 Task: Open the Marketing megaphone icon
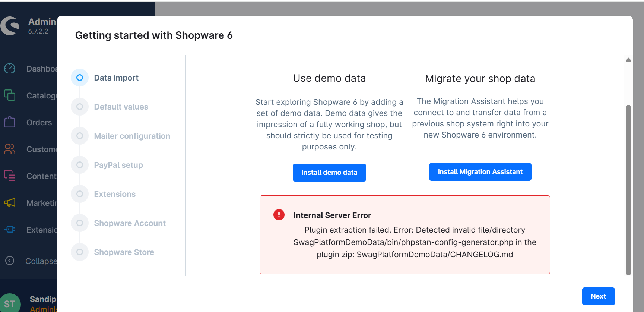point(10,203)
